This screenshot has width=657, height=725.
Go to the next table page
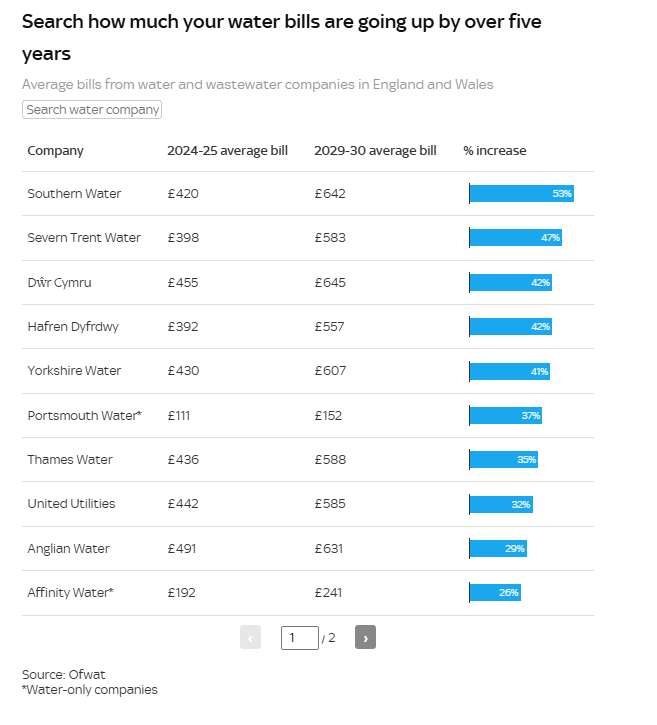[365, 637]
